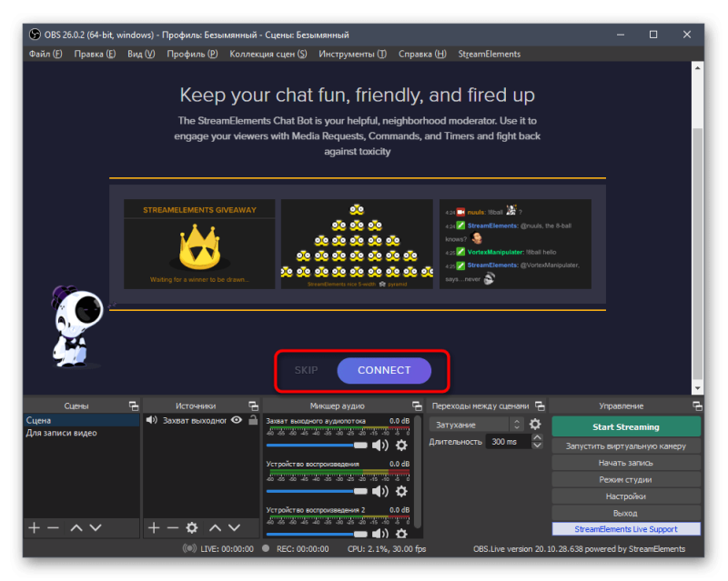Click SKIP to skip chat bot setup
The width and height of the screenshot is (728, 581).
(x=306, y=370)
